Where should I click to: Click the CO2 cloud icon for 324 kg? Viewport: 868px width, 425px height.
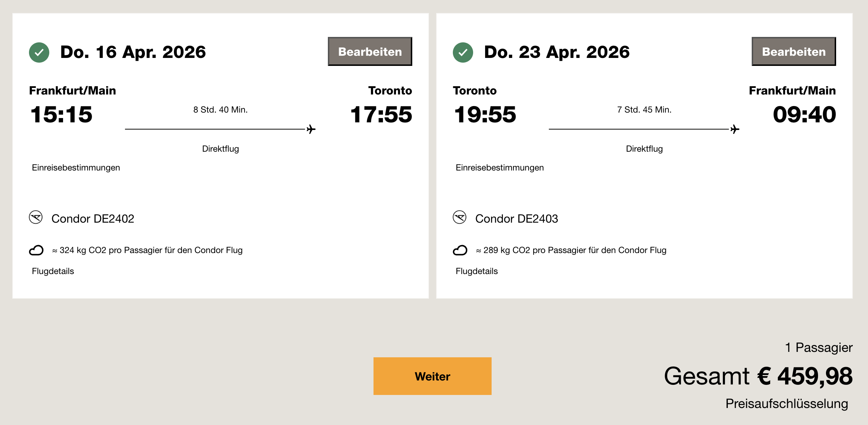[x=36, y=250]
